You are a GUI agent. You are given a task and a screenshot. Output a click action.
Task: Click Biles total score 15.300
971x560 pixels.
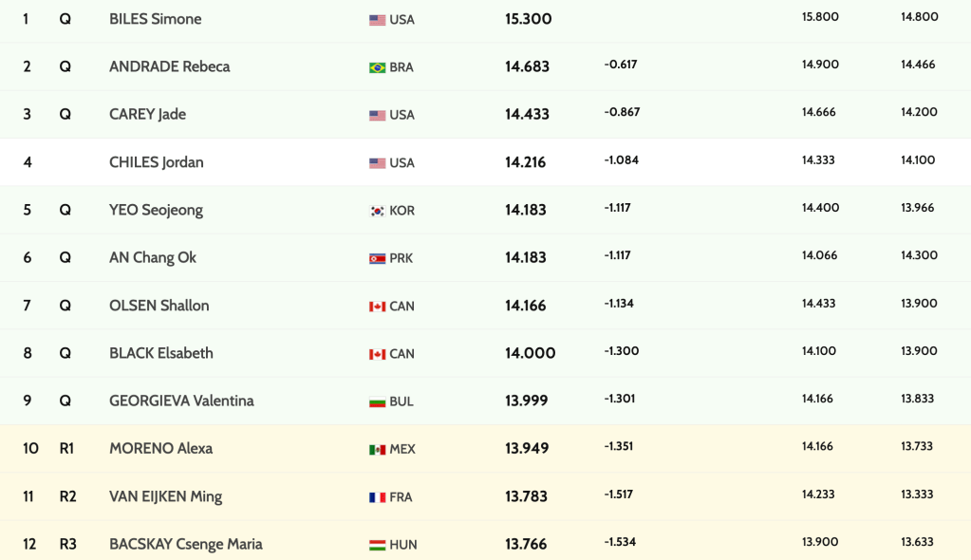point(528,19)
